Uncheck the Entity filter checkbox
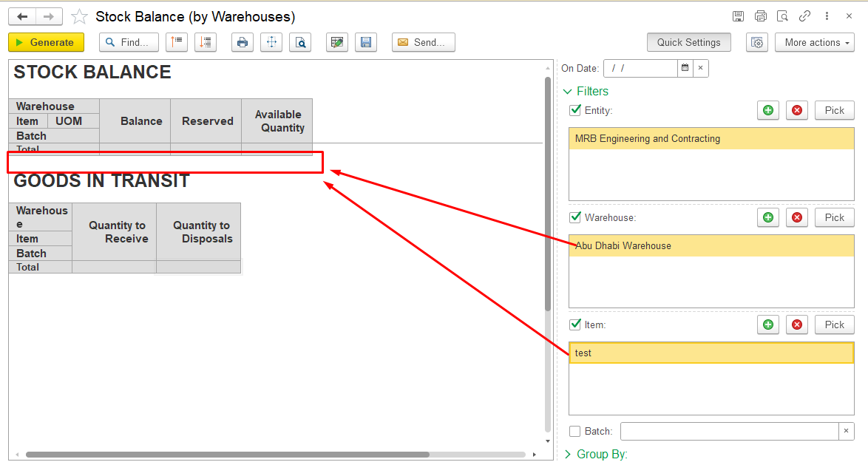The width and height of the screenshot is (868, 462). coord(575,110)
